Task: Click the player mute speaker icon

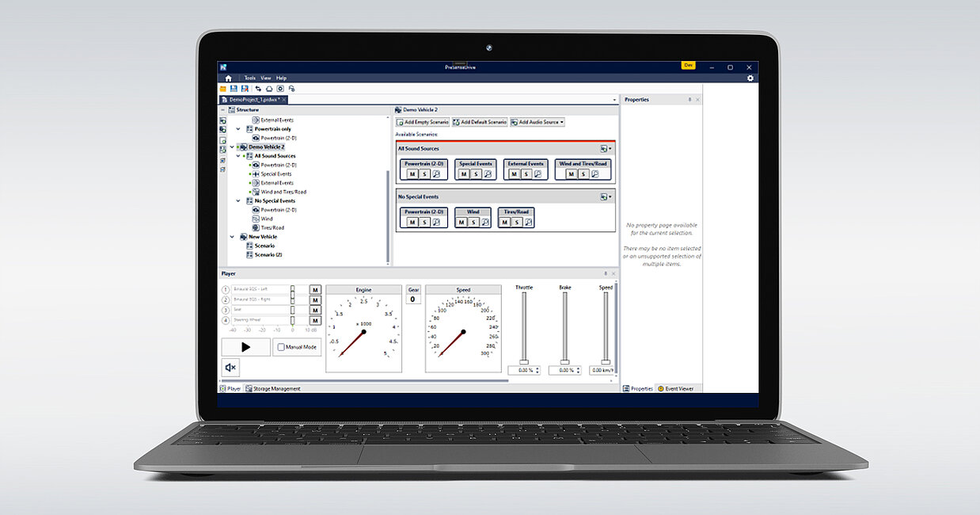Action: 230,368
